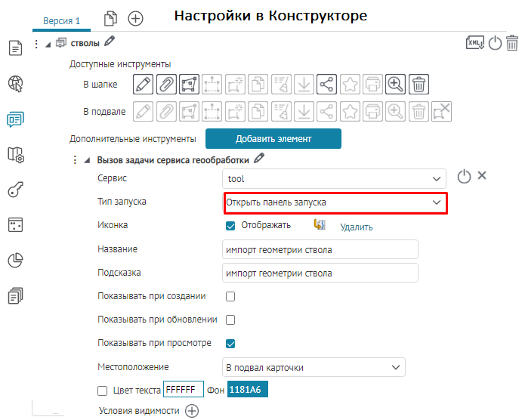Open the key icon section in left sidebar

[15, 190]
